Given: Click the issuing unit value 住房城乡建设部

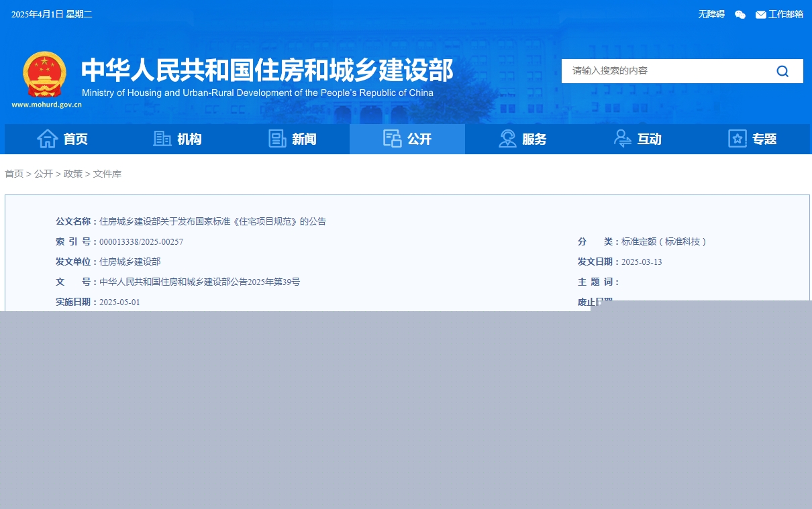Looking at the screenshot, I should pos(130,262).
